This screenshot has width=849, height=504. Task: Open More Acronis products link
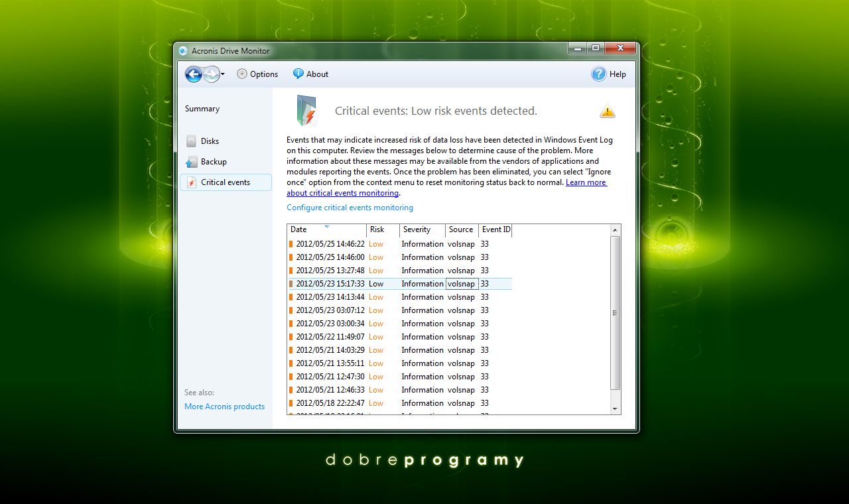click(224, 407)
